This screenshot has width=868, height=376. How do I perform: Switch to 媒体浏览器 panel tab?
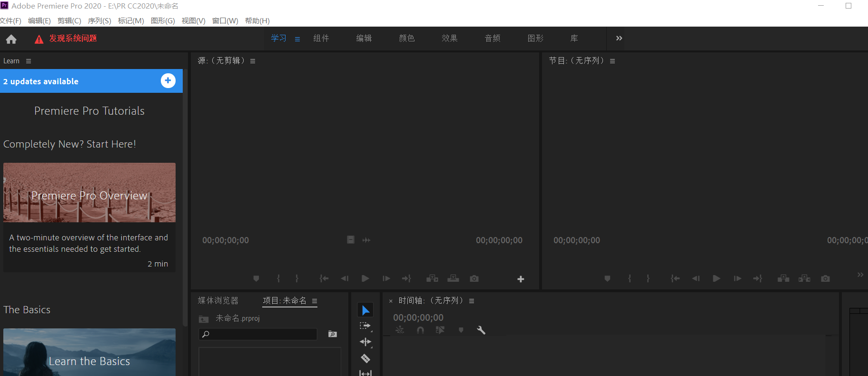pyautogui.click(x=218, y=300)
